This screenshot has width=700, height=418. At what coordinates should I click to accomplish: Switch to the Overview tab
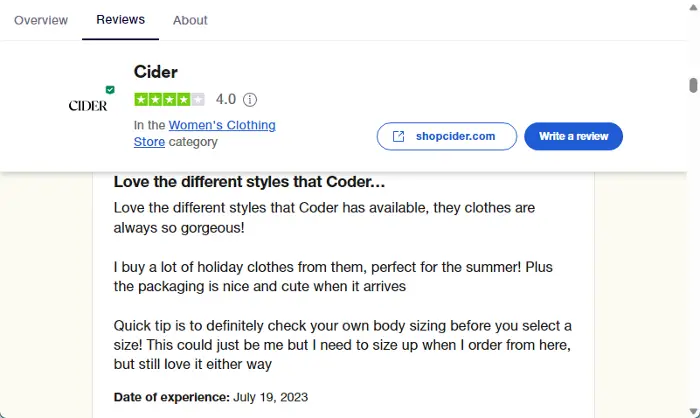[x=41, y=20]
